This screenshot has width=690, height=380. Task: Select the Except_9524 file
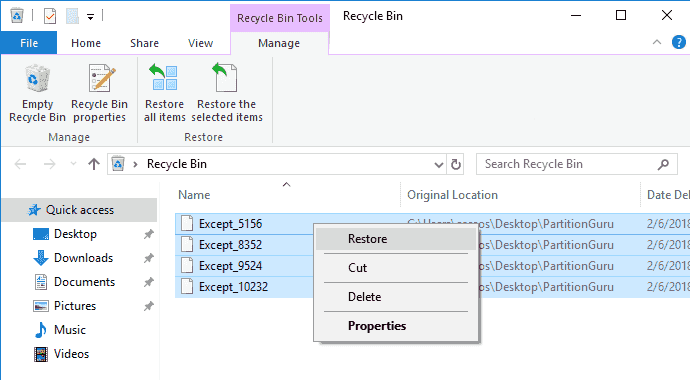(x=230, y=266)
